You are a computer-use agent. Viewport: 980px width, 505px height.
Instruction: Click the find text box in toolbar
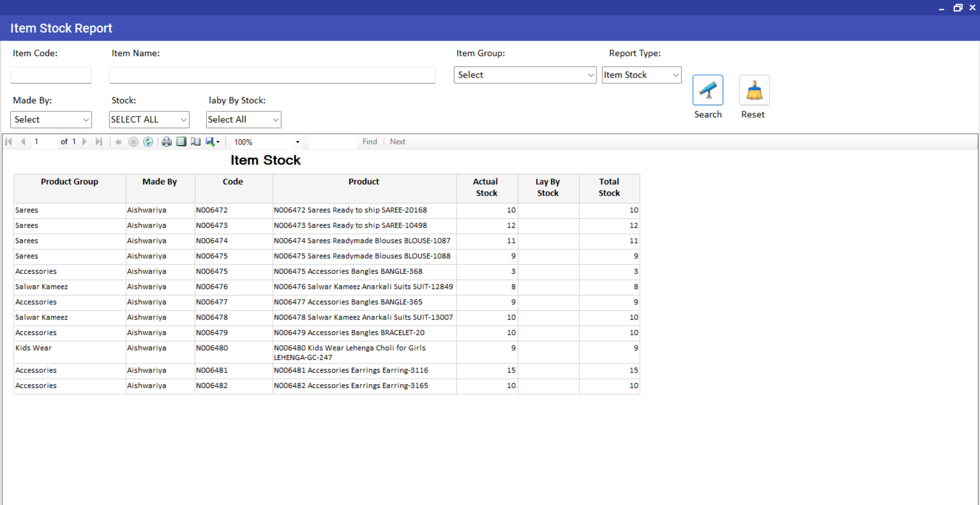click(x=332, y=142)
